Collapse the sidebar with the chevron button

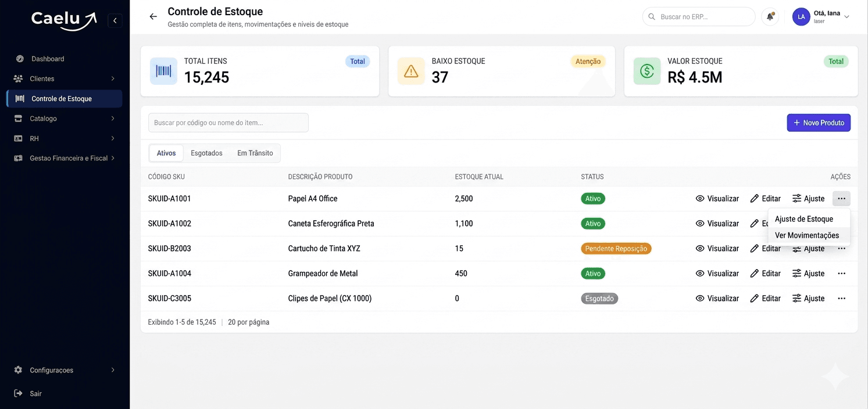pyautogui.click(x=115, y=21)
